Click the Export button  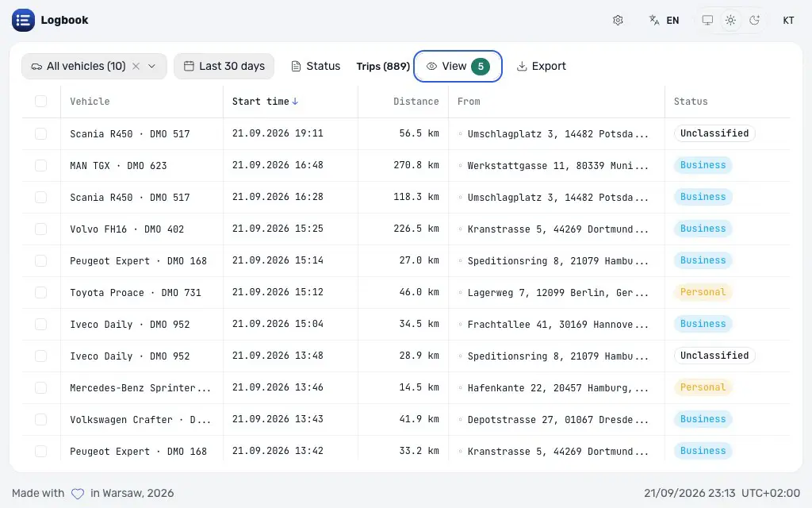[x=541, y=67]
